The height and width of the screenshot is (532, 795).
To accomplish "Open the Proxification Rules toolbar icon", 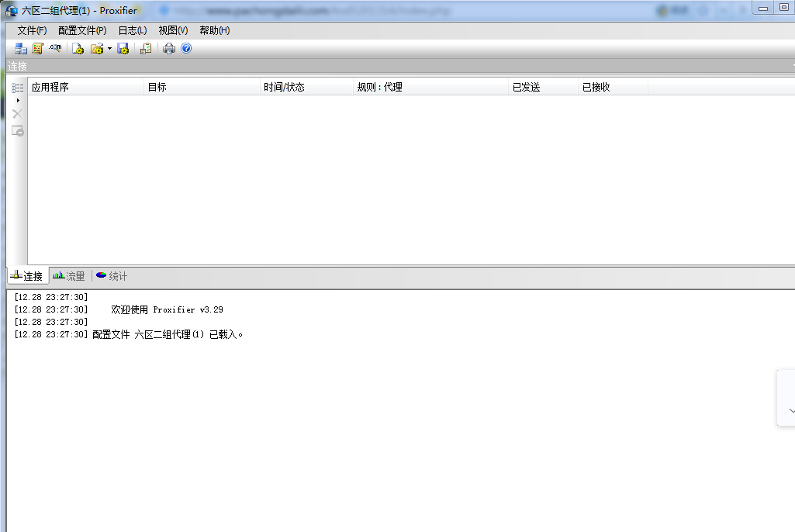I will 38,49.
